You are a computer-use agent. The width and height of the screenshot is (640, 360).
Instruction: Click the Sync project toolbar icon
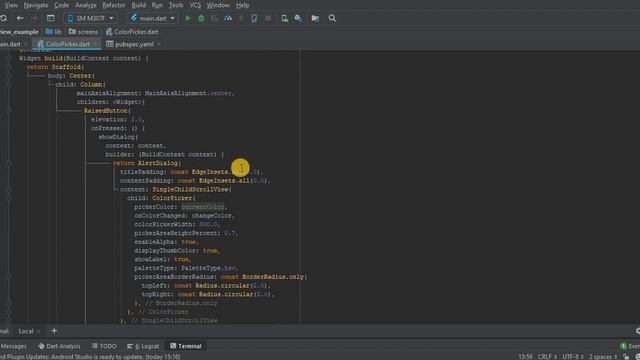[4, 18]
